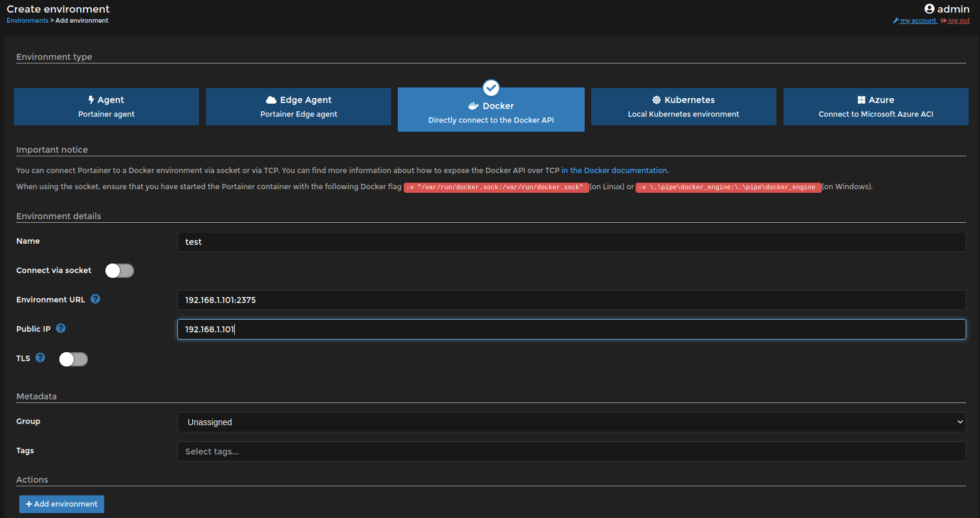Image resolution: width=980 pixels, height=518 pixels.
Task: Open Environment URL help tooltip icon
Action: 95,299
